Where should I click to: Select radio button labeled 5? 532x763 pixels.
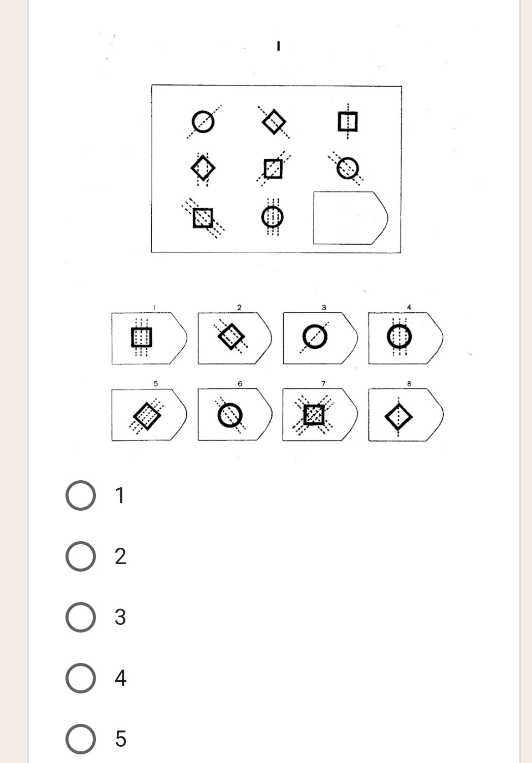pyautogui.click(x=80, y=739)
